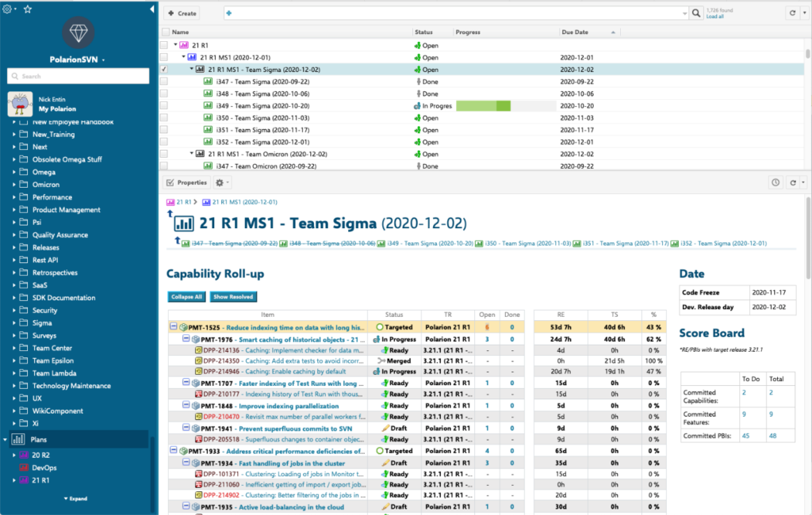Open the query field dropdown arrow
This screenshot has height=515, width=812.
click(x=684, y=13)
